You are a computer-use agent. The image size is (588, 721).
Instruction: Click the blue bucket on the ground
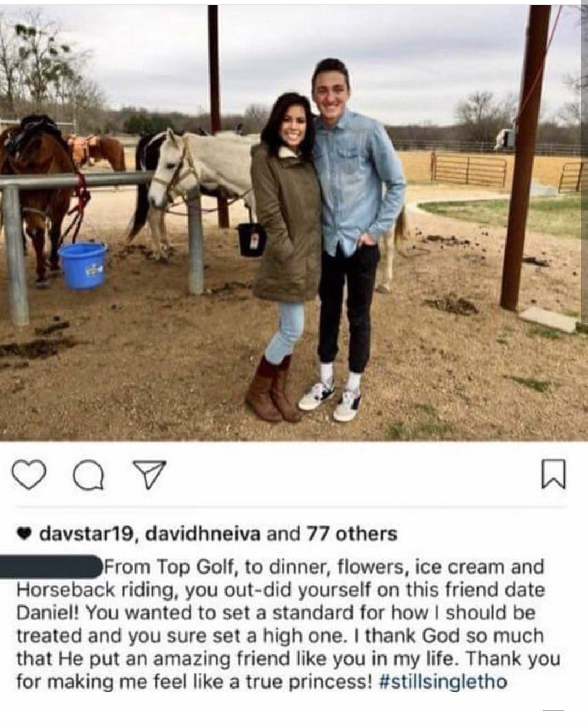coord(83,265)
